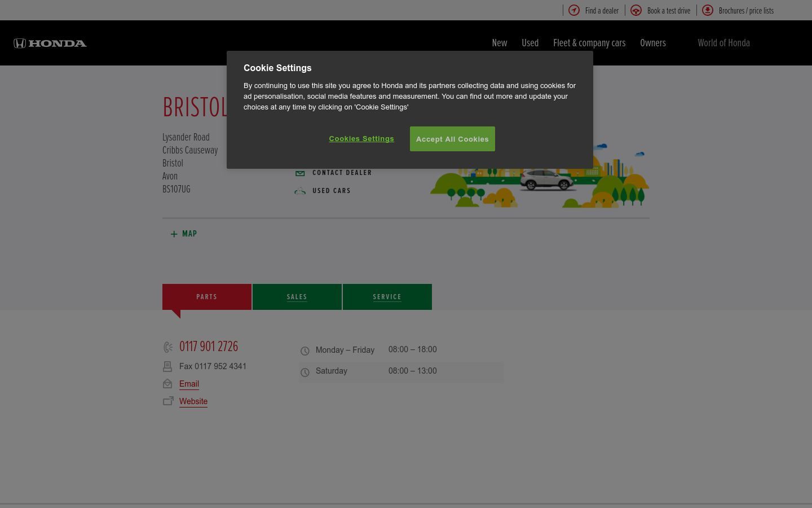Open the New cars menu

[x=500, y=43]
